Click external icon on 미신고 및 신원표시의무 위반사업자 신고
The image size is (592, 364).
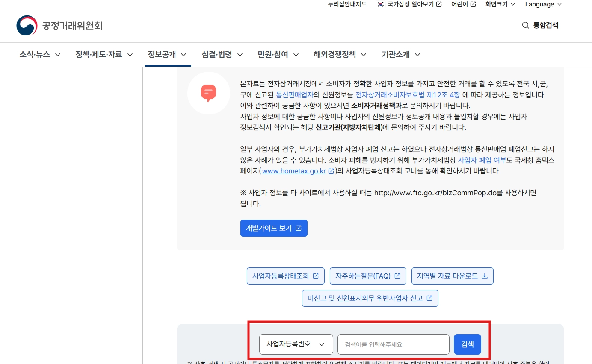point(429,298)
